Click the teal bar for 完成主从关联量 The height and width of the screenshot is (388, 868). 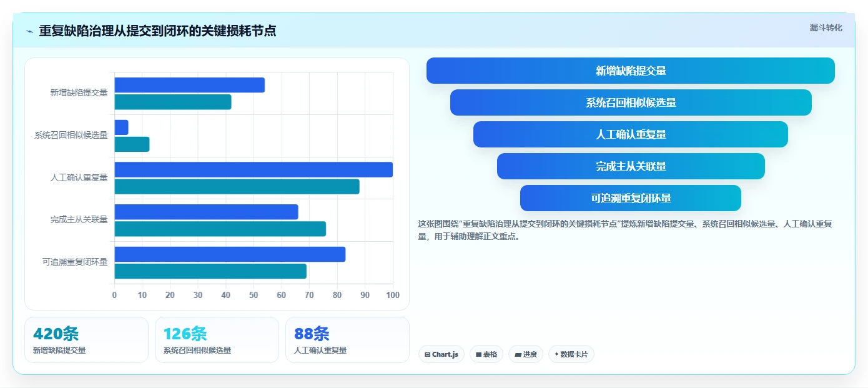[x=220, y=229]
